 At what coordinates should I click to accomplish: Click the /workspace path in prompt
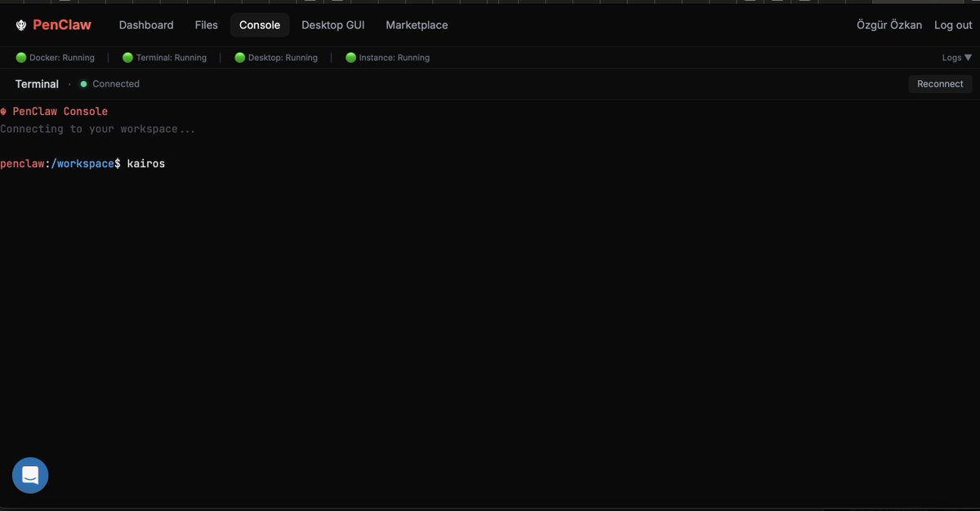pos(82,164)
